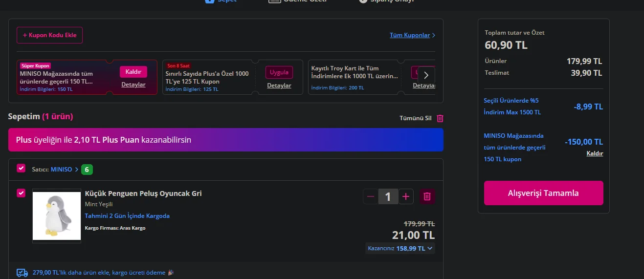Click the Tümünü Sil text
Viewport: 644px width, 279px height.
[416, 118]
